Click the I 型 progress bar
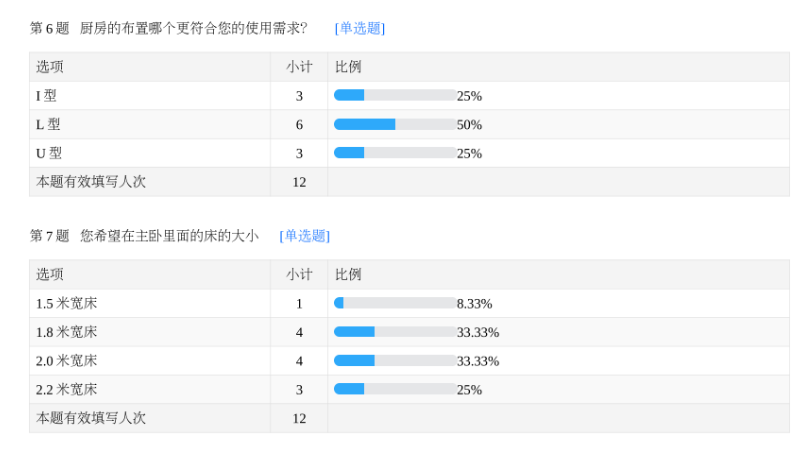Screen dimensions: 802x461 (x=395, y=96)
